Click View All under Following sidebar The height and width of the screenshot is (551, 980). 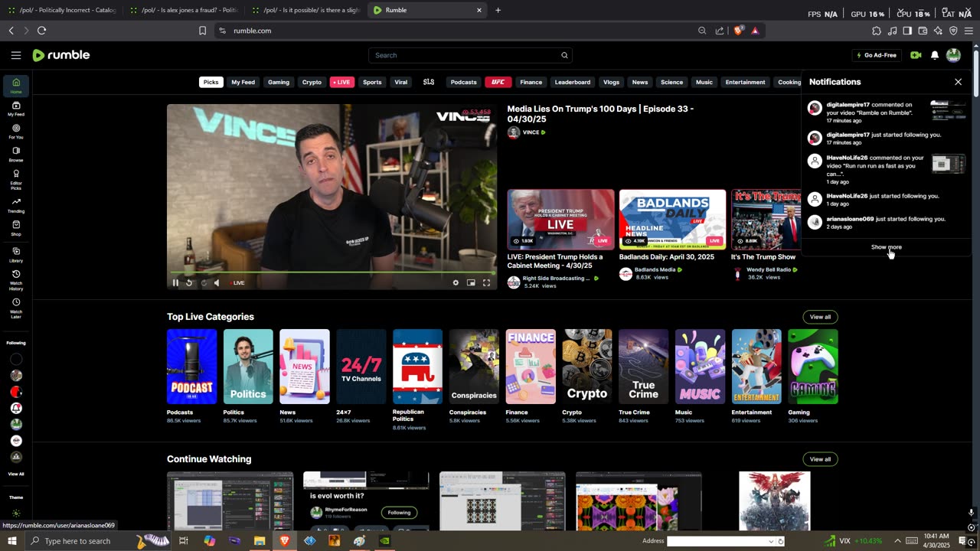tap(16, 474)
